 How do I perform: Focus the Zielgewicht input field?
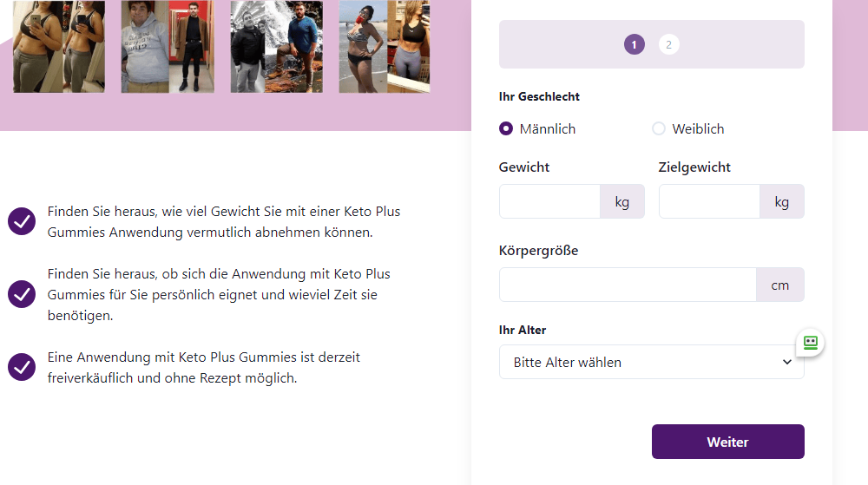pyautogui.click(x=709, y=201)
